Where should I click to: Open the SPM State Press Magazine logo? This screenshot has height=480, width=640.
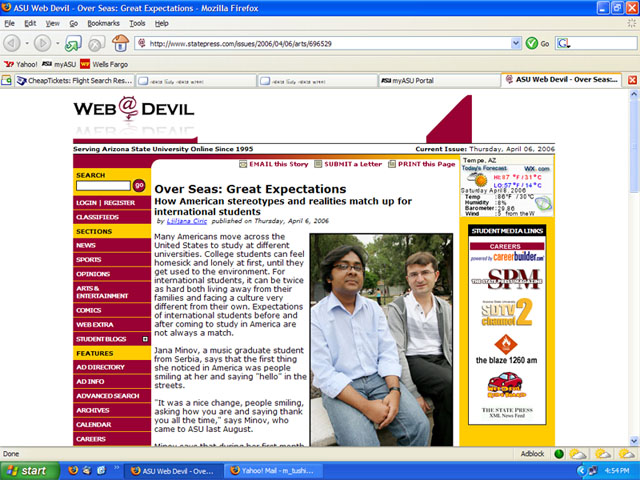click(507, 280)
